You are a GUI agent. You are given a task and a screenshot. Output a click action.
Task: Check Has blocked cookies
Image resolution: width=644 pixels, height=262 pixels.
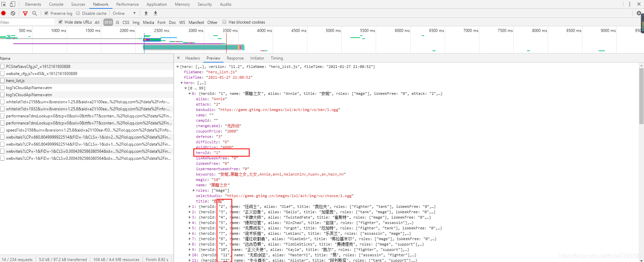pyautogui.click(x=225, y=22)
